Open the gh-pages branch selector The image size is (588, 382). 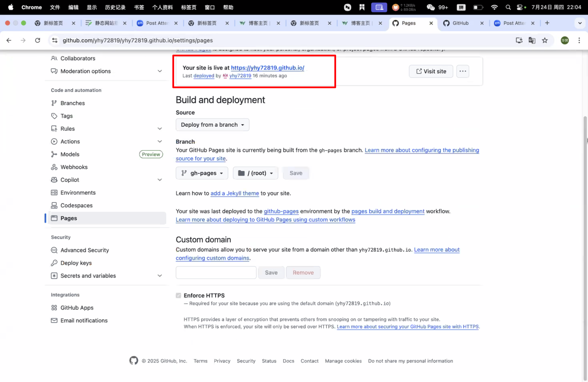coord(202,173)
